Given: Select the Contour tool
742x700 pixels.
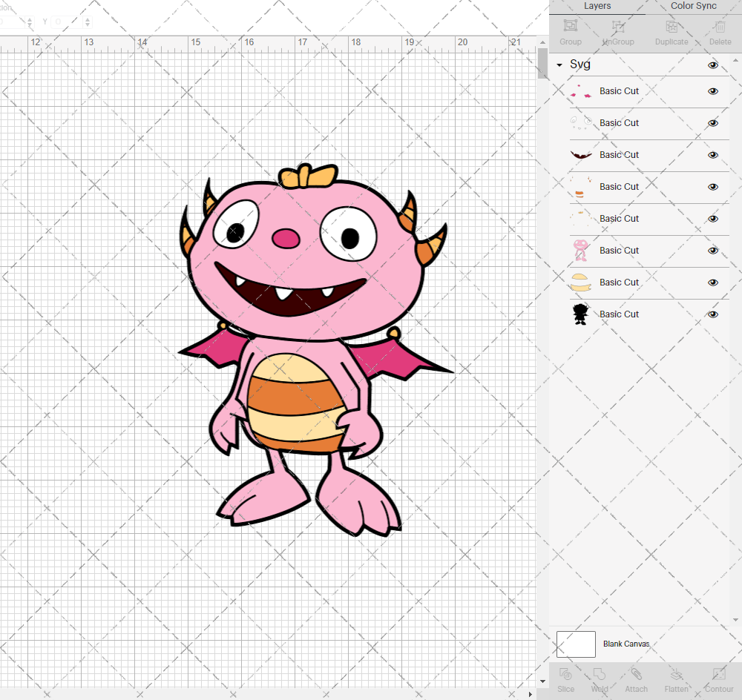Looking at the screenshot, I should tap(719, 680).
